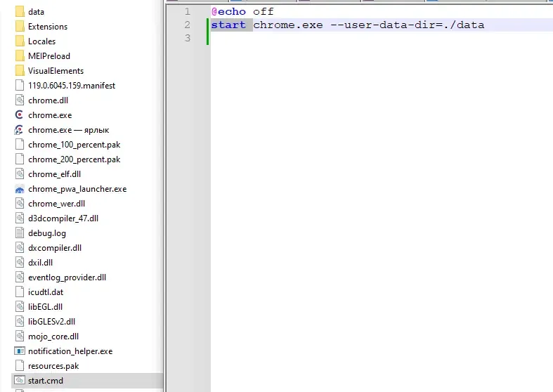Click the file name 'notification_helper.exe'
The image size is (553, 392).
[70, 351]
